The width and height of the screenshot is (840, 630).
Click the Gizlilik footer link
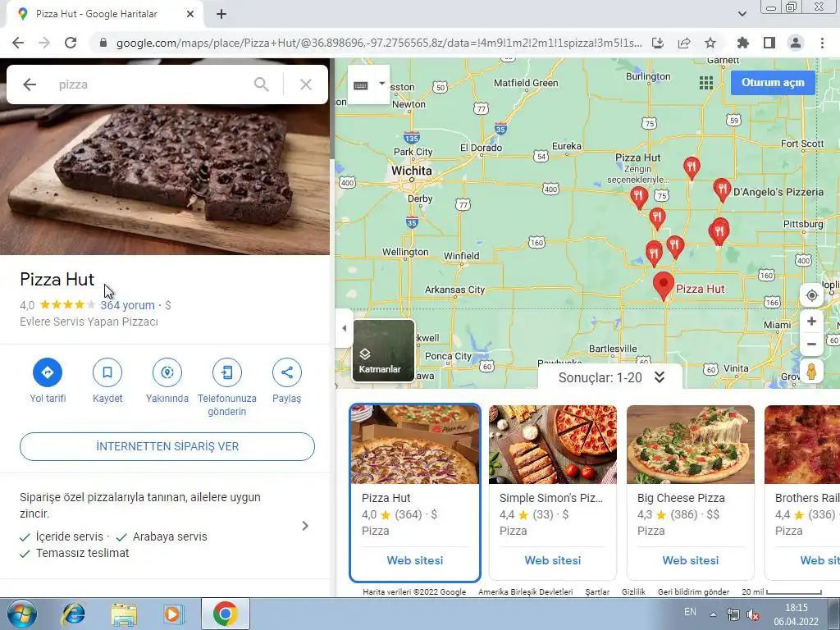pyautogui.click(x=633, y=591)
